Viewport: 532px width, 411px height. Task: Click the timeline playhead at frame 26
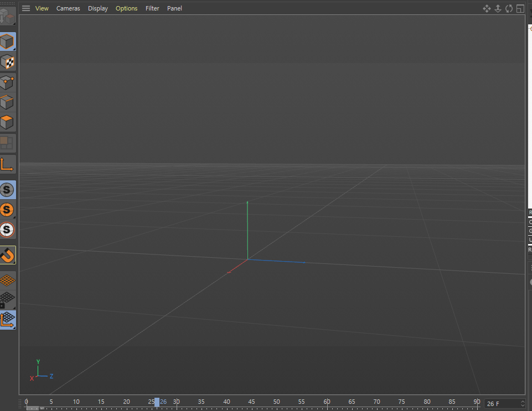[x=157, y=402]
